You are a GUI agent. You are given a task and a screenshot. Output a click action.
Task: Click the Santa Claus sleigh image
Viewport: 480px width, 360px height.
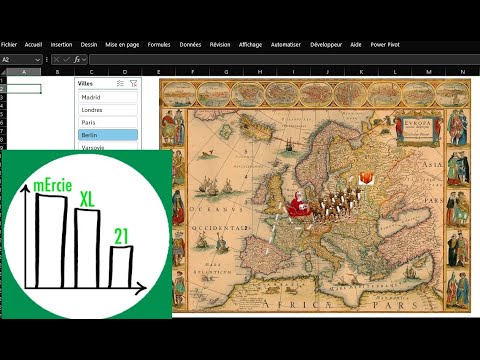[x=299, y=205]
